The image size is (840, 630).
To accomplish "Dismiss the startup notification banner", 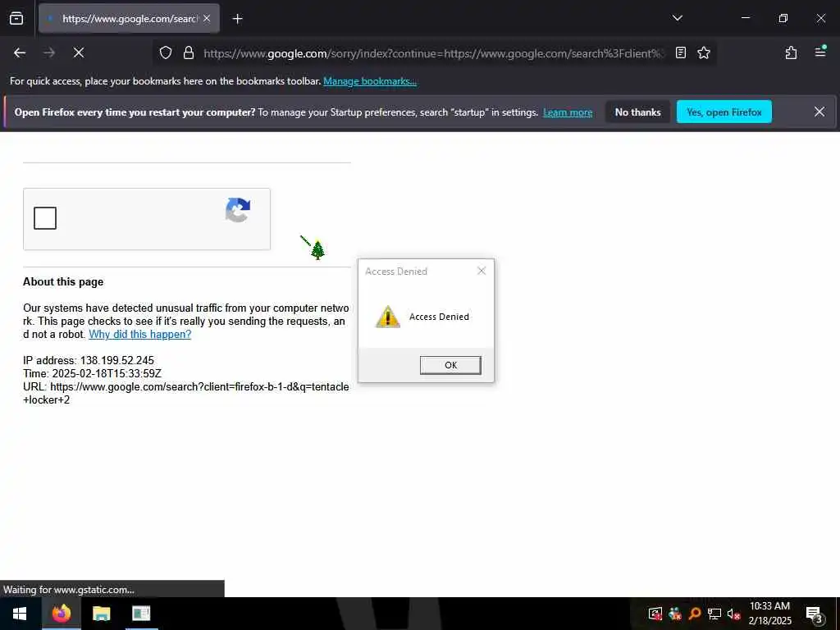I will tap(819, 112).
